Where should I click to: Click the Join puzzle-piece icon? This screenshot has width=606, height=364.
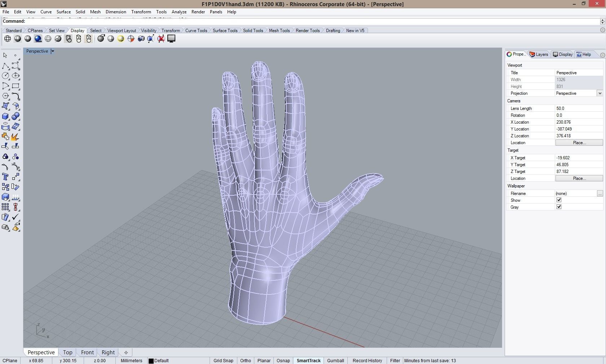pyautogui.click(x=5, y=137)
